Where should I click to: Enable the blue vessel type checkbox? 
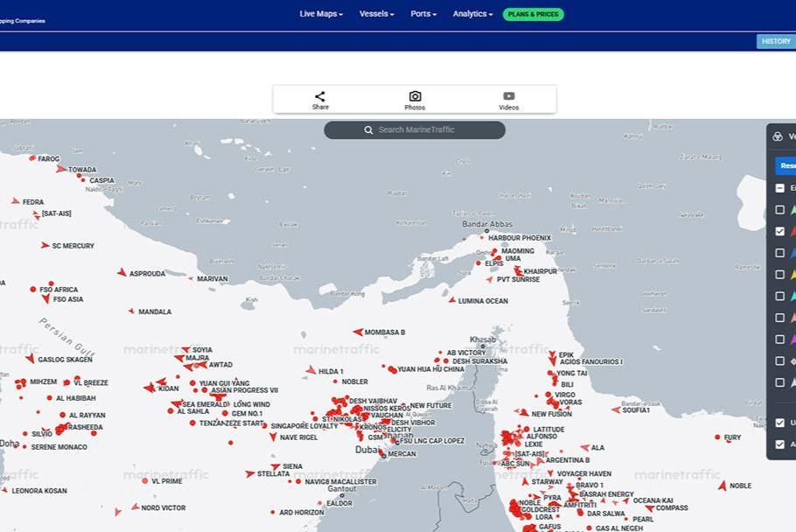click(x=779, y=253)
